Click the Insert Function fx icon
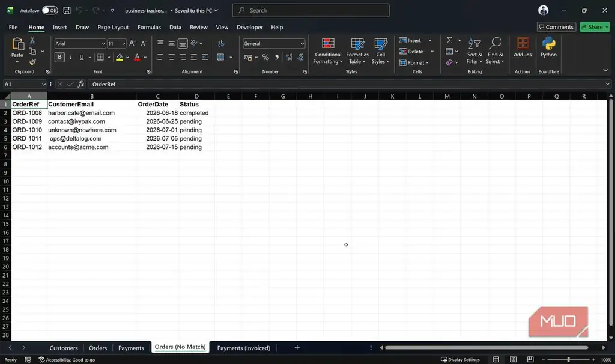The image size is (615, 364). tap(81, 84)
